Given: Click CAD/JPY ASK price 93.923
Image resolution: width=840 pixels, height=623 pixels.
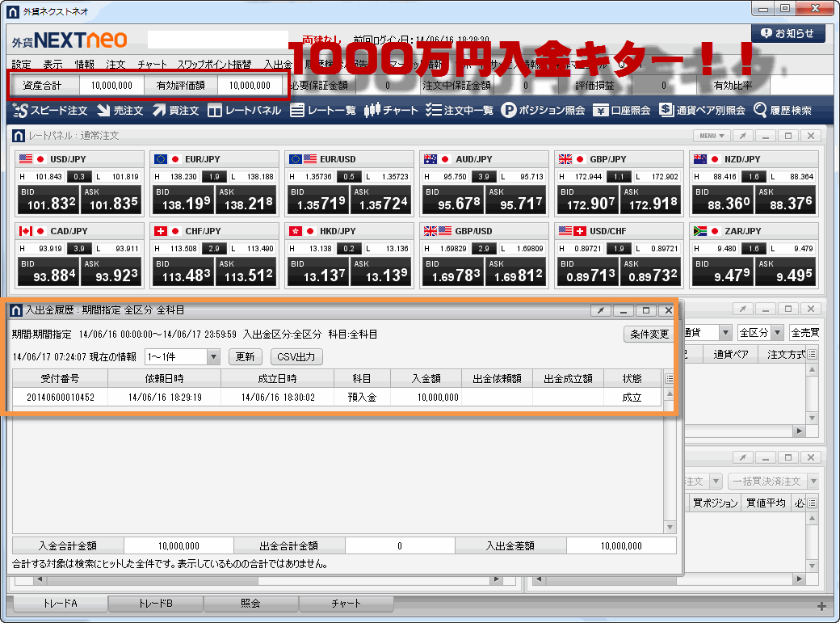Looking at the screenshot, I should pos(111,272).
